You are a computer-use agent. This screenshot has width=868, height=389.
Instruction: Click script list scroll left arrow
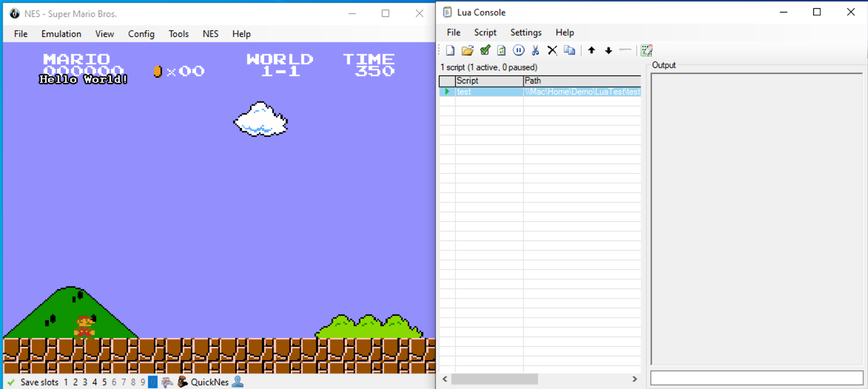[x=445, y=379]
